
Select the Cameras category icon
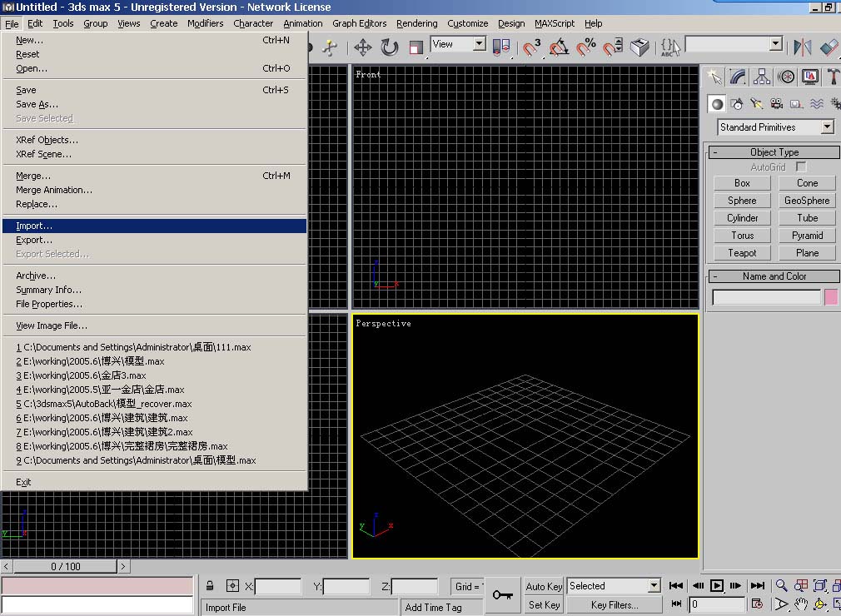776,104
